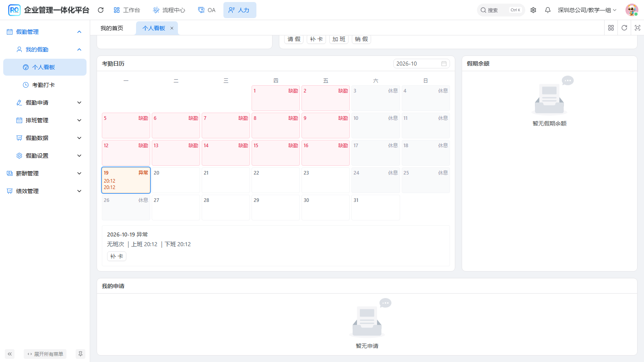This screenshot has width=644, height=362.
Task: Expand 假勤数据 submenu
Action: (x=45, y=138)
